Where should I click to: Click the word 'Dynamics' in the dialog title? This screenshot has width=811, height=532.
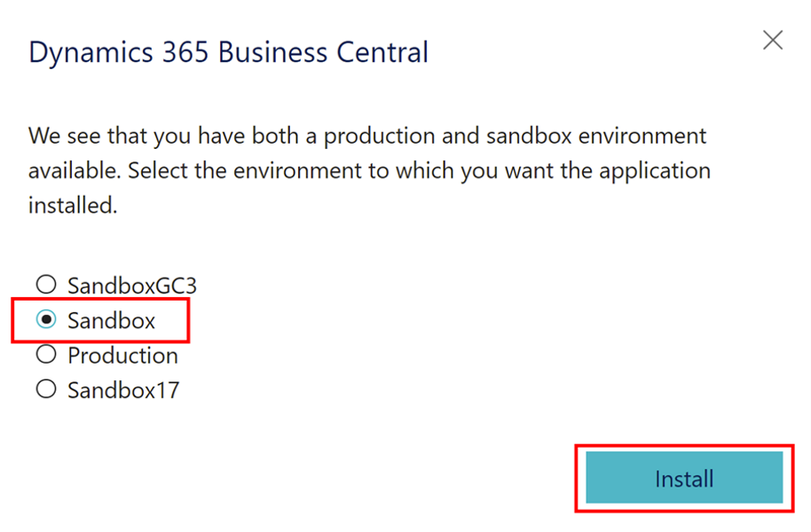click(x=80, y=52)
